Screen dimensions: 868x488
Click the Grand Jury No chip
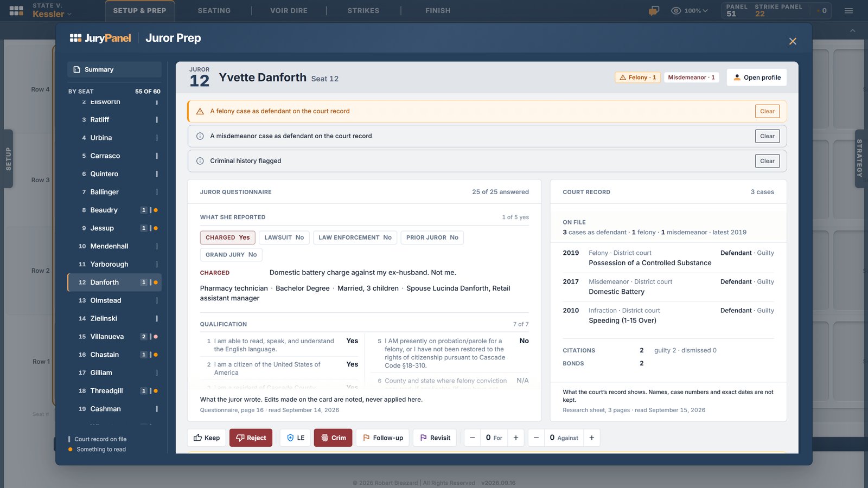(231, 255)
